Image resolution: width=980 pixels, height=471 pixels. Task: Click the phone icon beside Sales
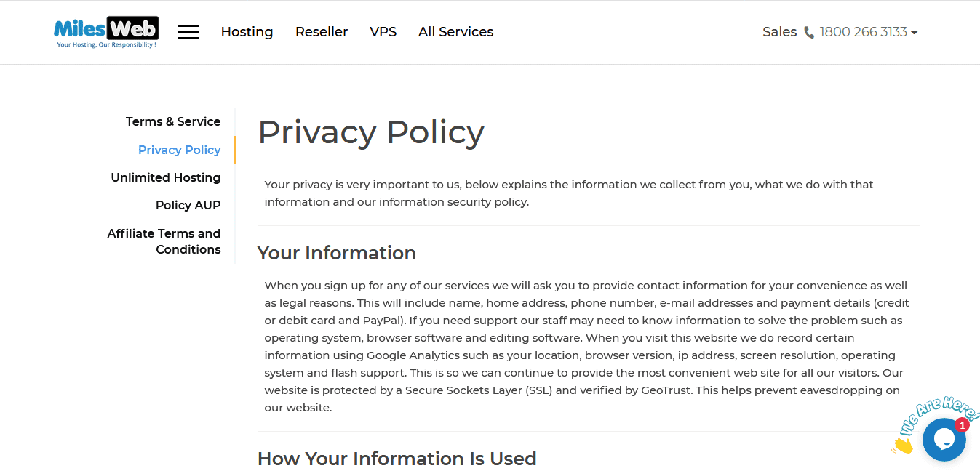809,33
